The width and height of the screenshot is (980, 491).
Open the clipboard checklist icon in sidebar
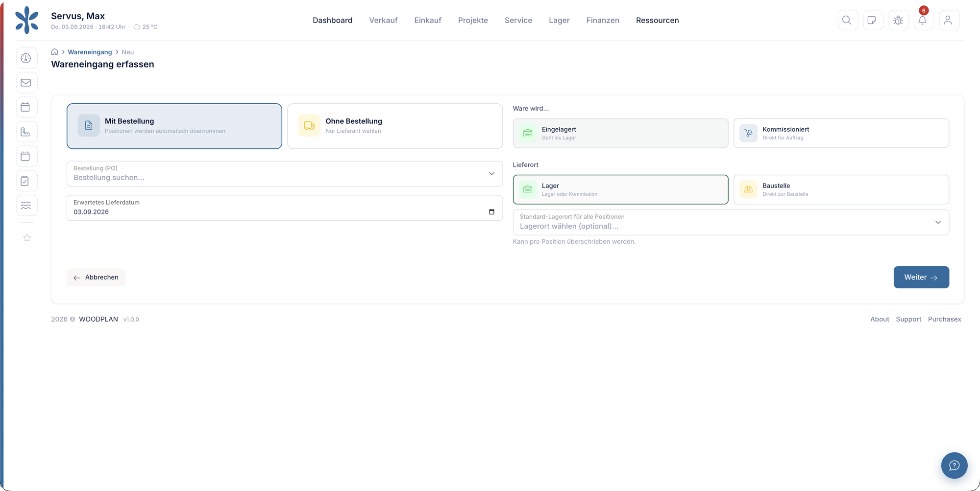(26, 181)
